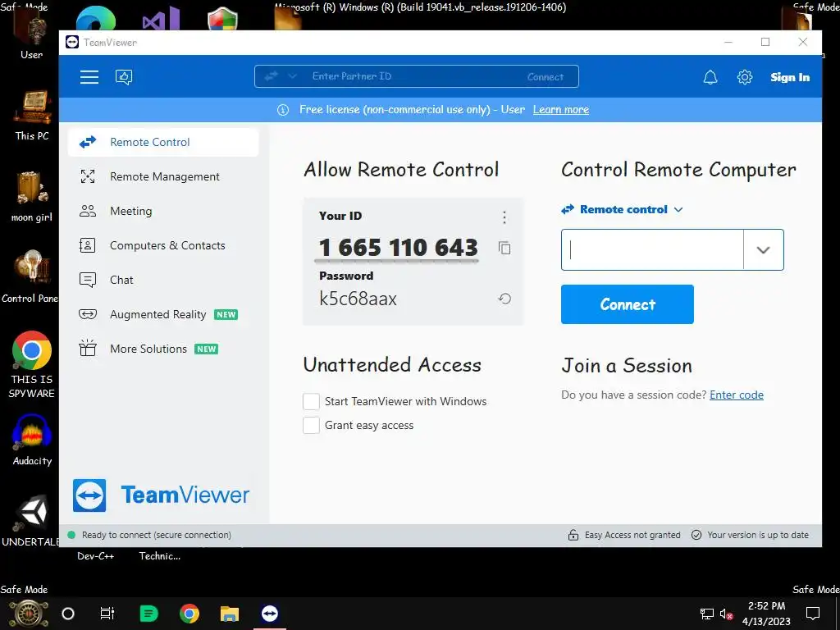Screen dimensions: 840x630
Task: Open the Chrome THIS IS SPYWARE desktop icon
Action: (x=32, y=364)
